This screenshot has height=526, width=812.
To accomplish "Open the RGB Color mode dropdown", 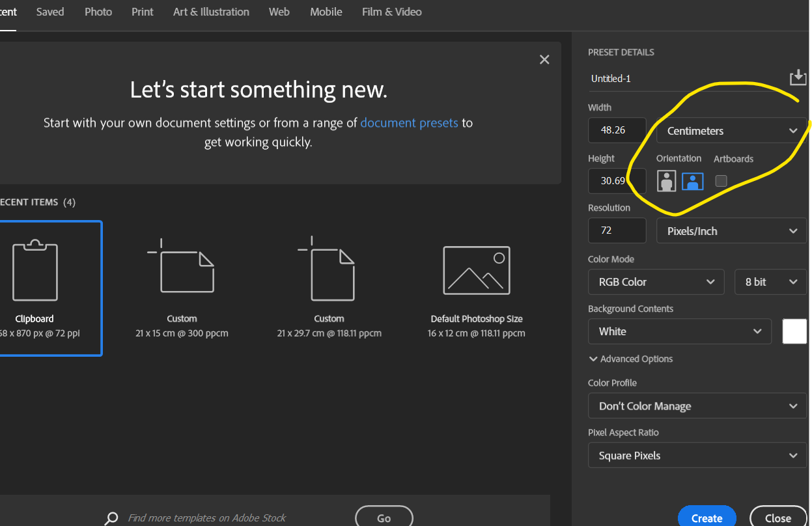I will (x=656, y=282).
